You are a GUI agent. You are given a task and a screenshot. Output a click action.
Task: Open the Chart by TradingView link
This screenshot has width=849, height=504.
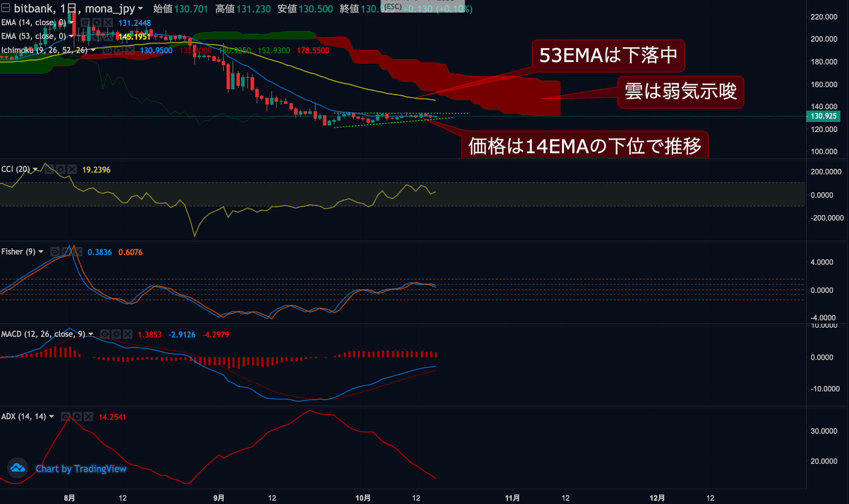81,468
